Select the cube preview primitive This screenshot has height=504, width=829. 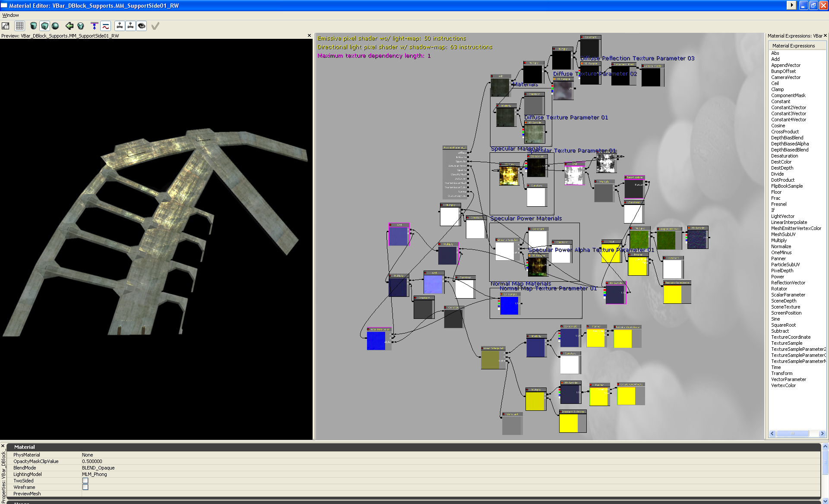[x=44, y=26]
